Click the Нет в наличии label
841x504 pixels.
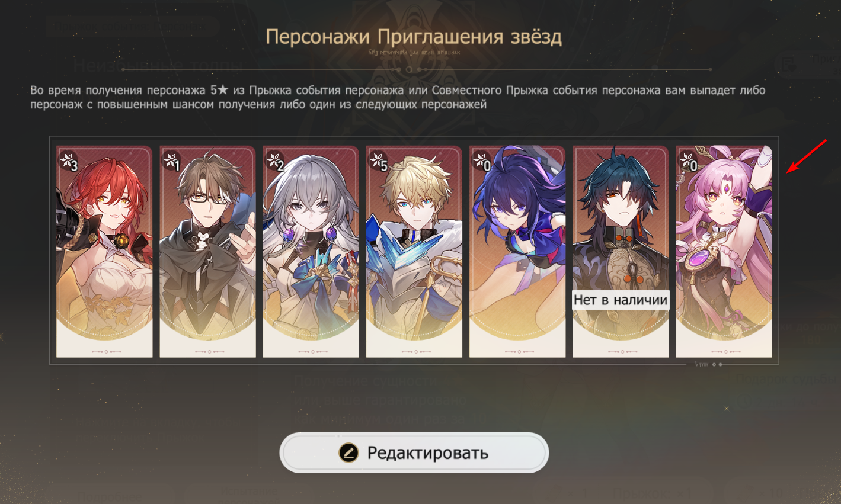(621, 300)
